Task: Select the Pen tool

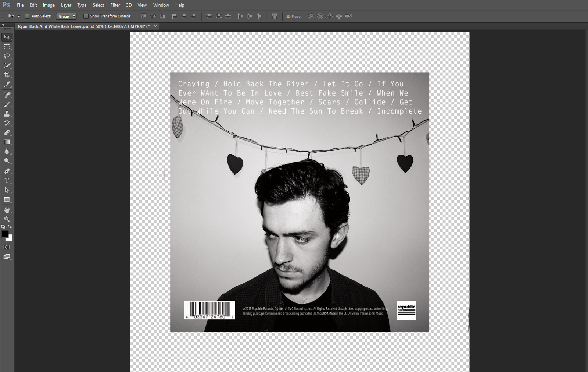Action: click(7, 171)
